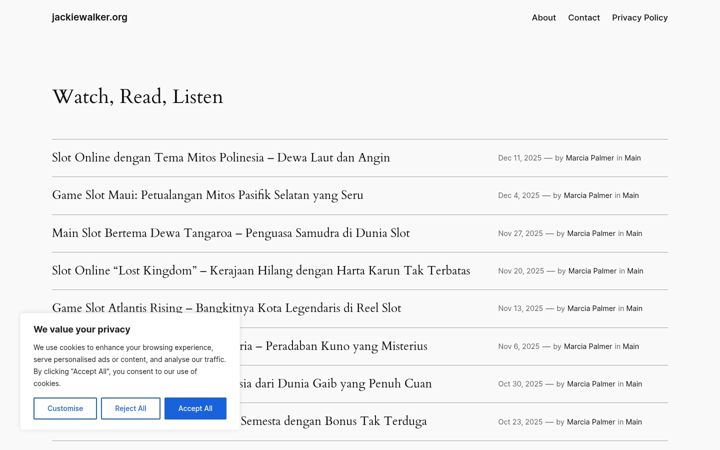
Task: Click the Nov 13, 2025 date text
Action: [x=521, y=309]
